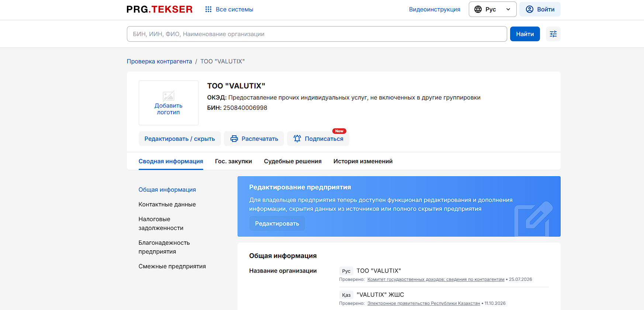Open the Гос. закупки tab
Image resolution: width=644 pixels, height=310 pixels.
233,161
